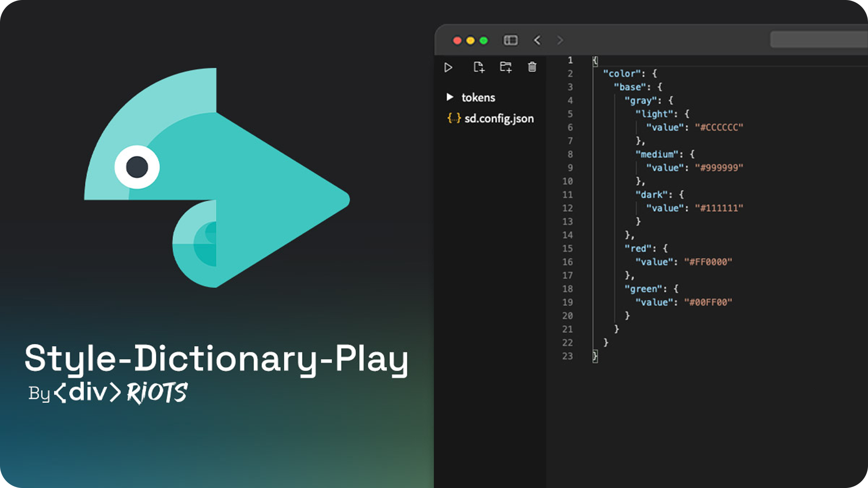Create a new folder in the sidebar
This screenshot has height=488, width=868.
505,67
